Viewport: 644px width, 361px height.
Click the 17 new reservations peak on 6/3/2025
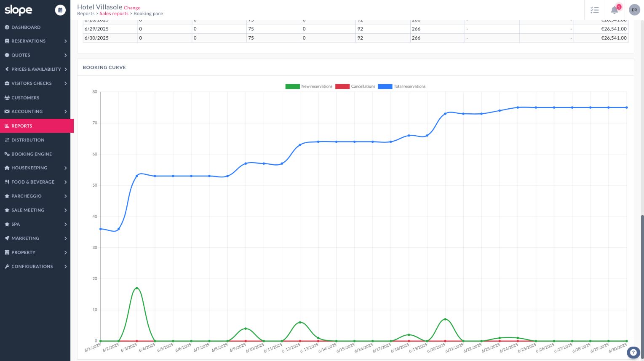pos(137,288)
